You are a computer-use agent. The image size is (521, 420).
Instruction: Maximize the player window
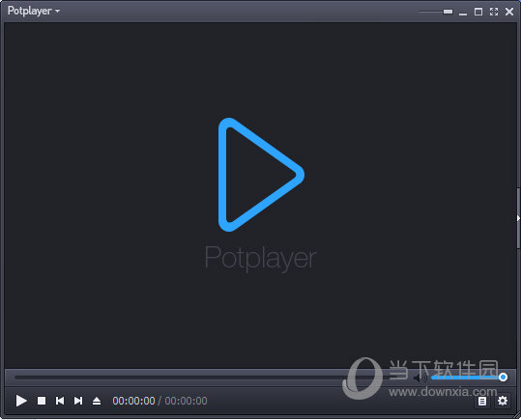click(478, 12)
